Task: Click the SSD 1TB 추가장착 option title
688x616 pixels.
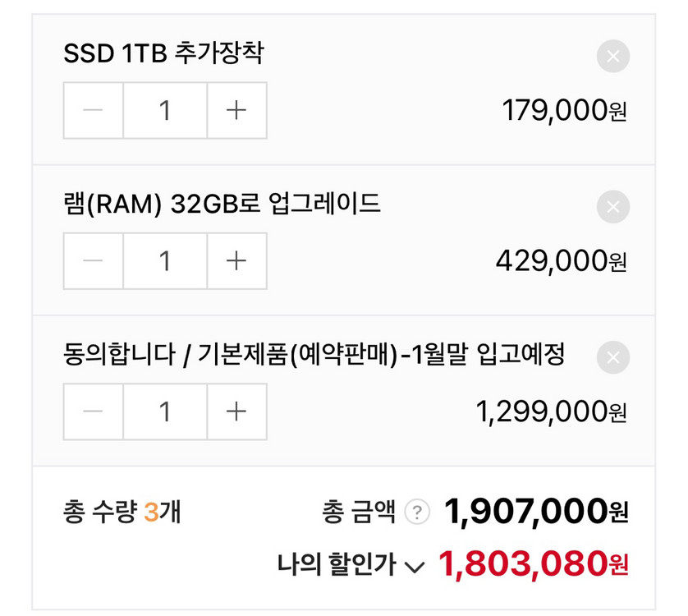Action: point(164,56)
